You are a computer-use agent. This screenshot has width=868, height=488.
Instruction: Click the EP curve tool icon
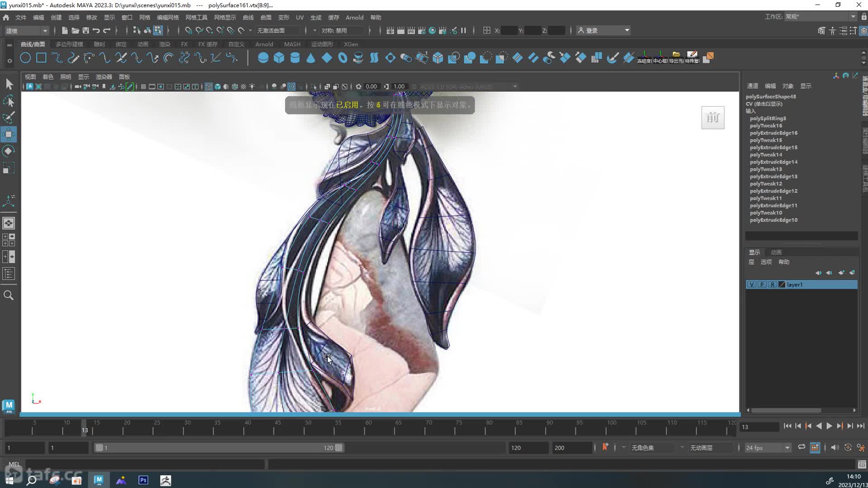tap(57, 58)
